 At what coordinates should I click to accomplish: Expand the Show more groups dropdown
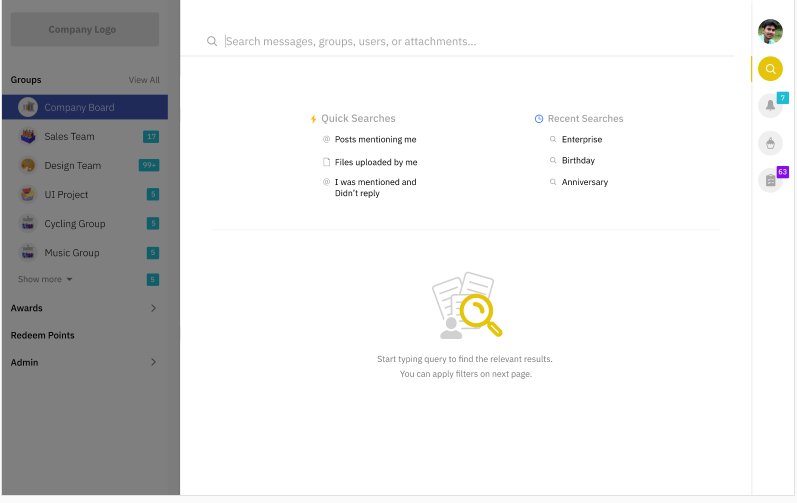pyautogui.click(x=45, y=279)
